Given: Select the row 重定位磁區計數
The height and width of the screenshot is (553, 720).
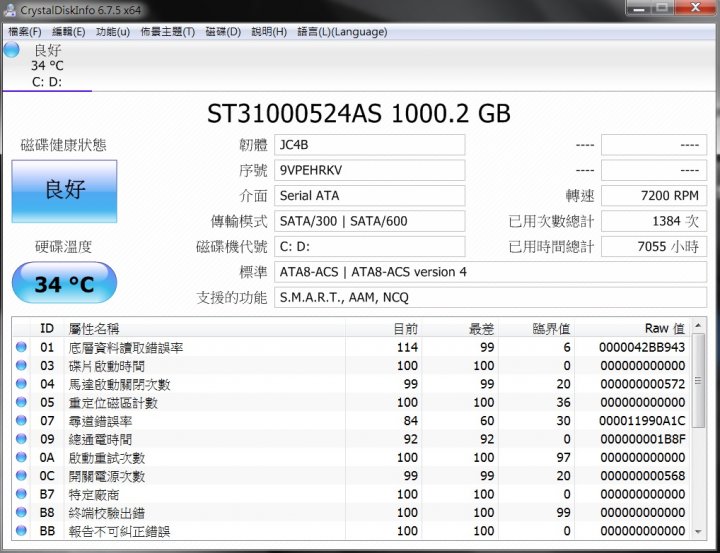Looking at the screenshot, I should click(x=351, y=402).
